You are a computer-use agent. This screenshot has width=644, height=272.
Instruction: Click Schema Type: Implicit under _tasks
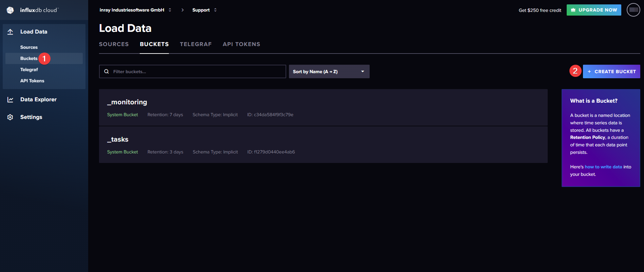(215, 152)
